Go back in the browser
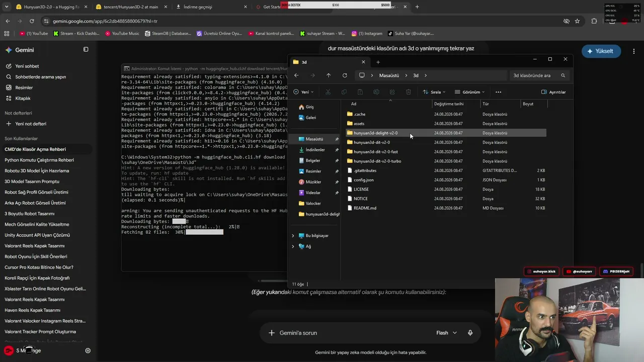This screenshot has width=644, height=362. tap(8, 21)
